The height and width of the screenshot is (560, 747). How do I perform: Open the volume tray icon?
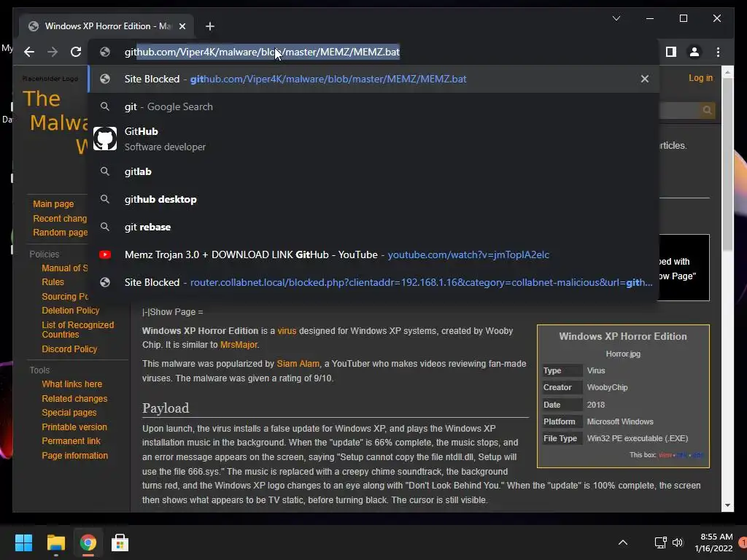click(678, 542)
